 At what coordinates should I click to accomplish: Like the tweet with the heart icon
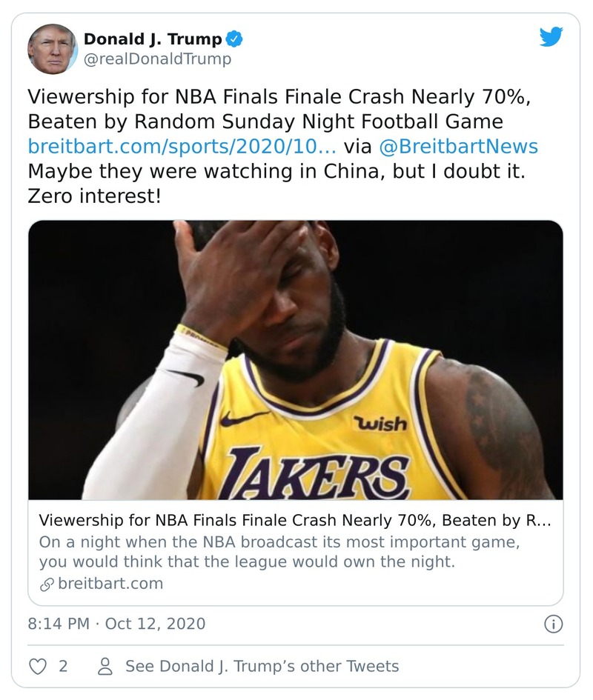tap(36, 666)
